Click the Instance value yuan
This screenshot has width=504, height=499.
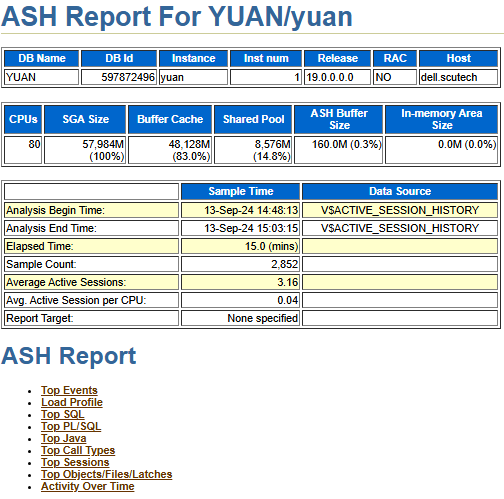[x=172, y=77]
